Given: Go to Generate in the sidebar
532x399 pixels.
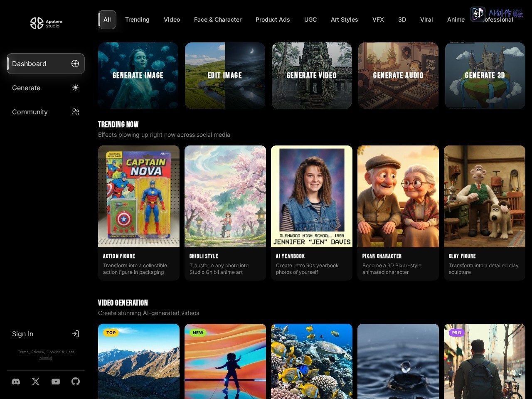Looking at the screenshot, I should [x=46, y=88].
